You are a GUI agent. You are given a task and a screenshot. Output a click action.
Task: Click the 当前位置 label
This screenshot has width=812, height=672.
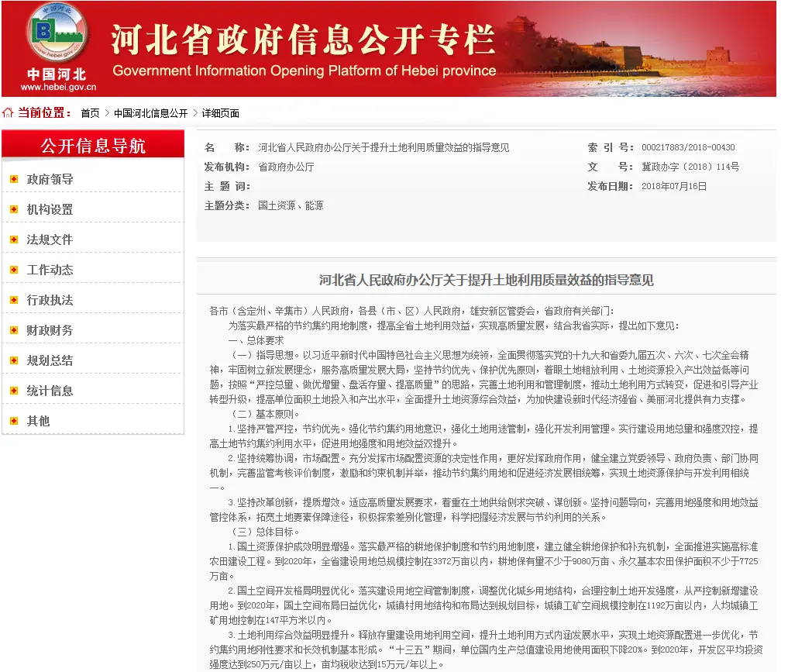[44, 112]
